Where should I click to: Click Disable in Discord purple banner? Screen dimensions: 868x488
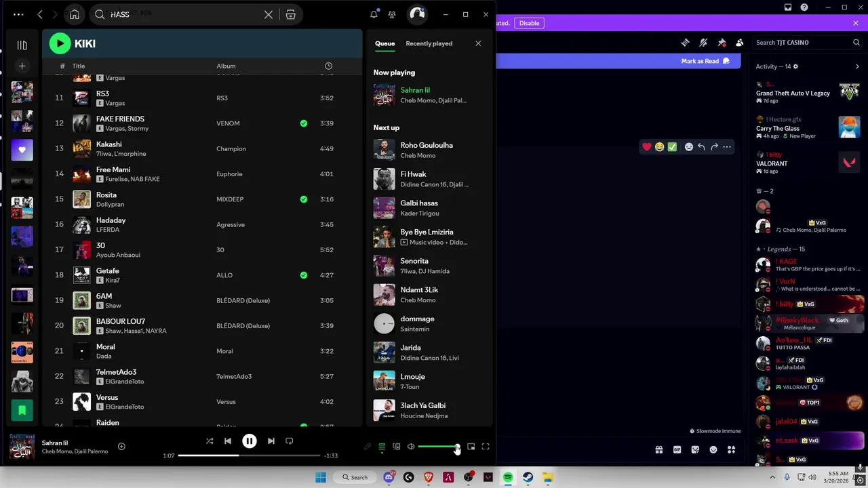pos(529,23)
